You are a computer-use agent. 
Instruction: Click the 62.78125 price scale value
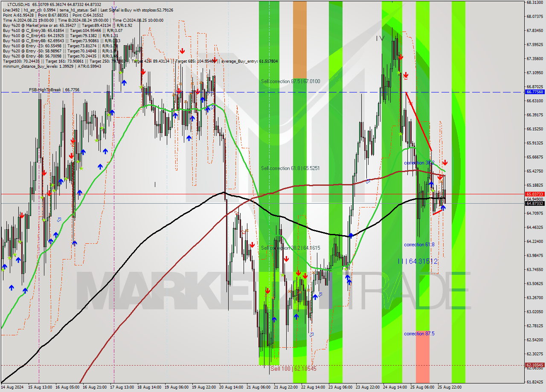click(x=535, y=326)
